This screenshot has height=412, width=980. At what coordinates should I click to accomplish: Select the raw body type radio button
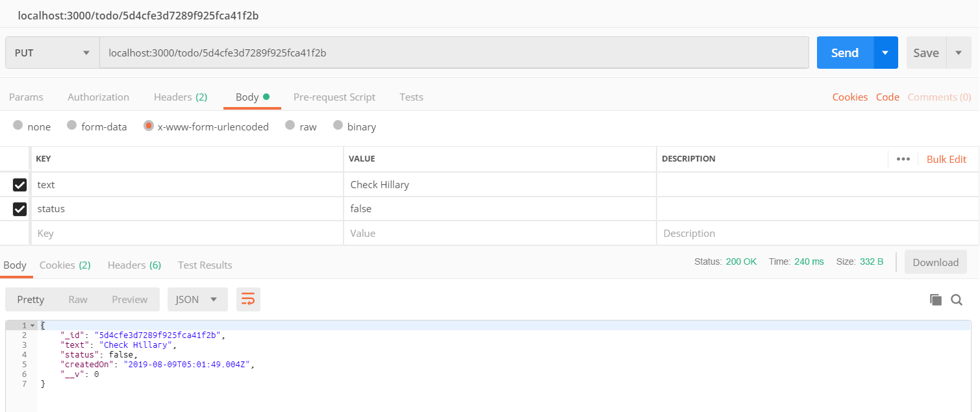290,126
